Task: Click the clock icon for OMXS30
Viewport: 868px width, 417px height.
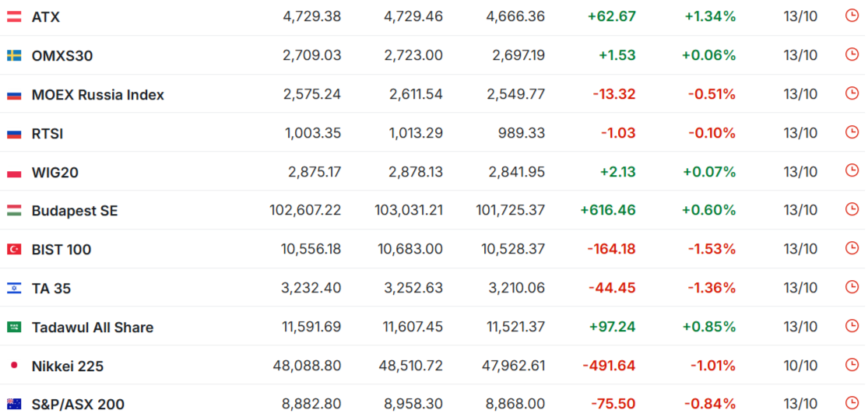Action: pos(852,54)
